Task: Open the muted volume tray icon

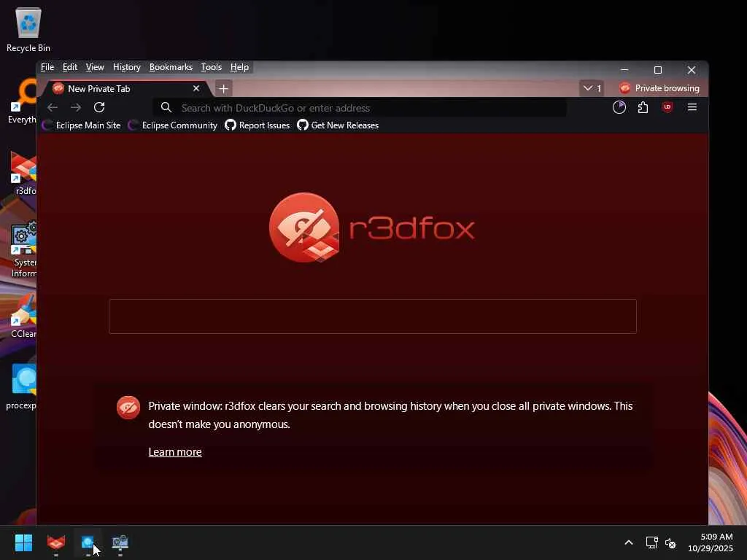Action: tap(670, 542)
